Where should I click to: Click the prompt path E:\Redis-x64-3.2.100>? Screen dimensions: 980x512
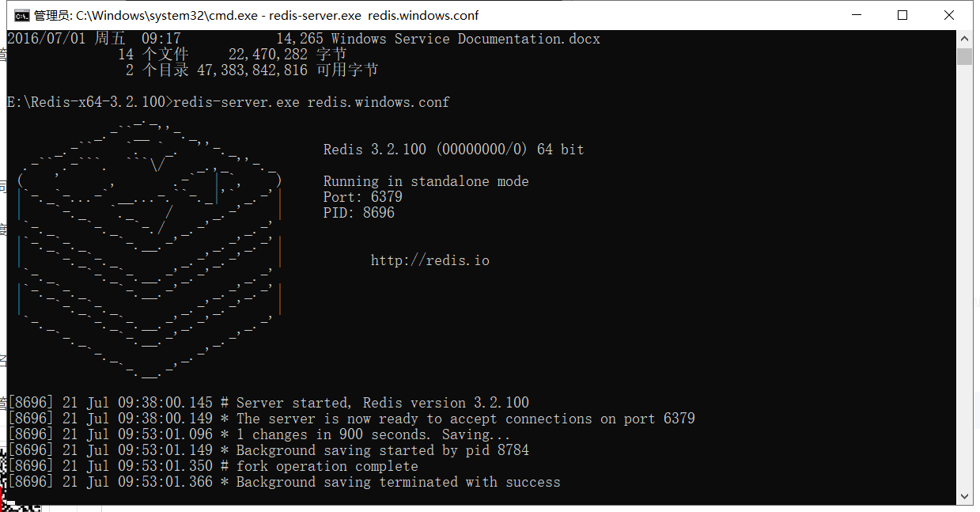tap(90, 102)
